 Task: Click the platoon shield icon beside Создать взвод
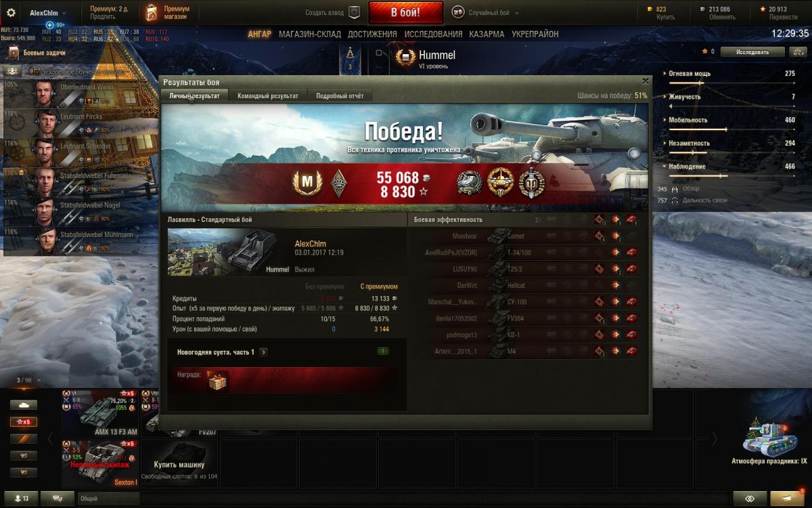tap(354, 12)
